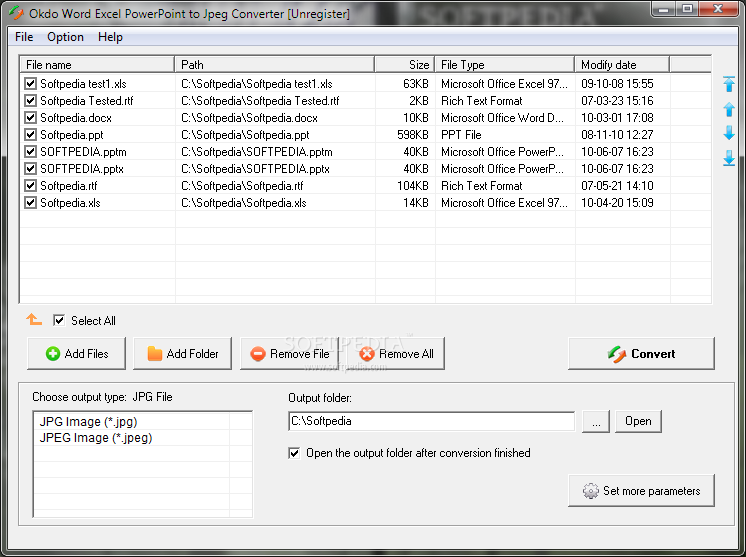Select the file name Softpedia.docx
Viewport: 746px width, 557px height.
(76, 117)
